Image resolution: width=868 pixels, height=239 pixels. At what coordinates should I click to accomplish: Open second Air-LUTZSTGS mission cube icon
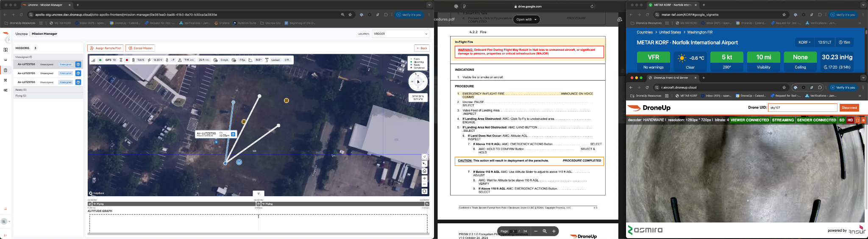pyautogui.click(x=78, y=73)
